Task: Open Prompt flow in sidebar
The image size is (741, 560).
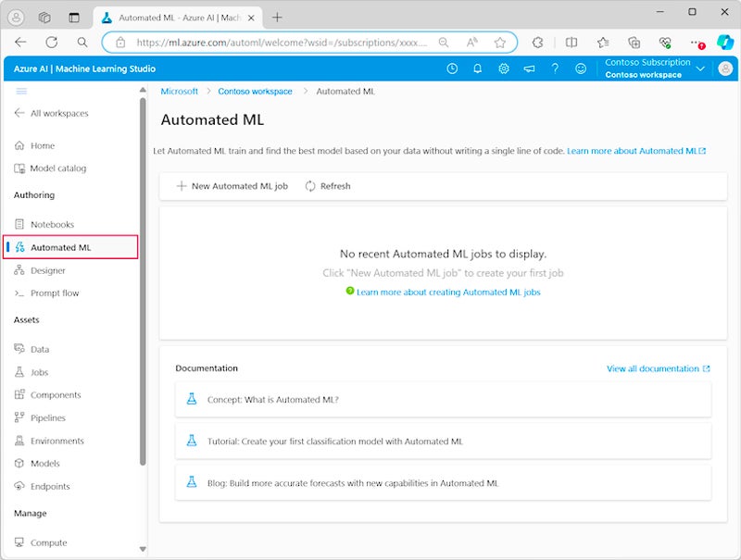Action: (47, 292)
